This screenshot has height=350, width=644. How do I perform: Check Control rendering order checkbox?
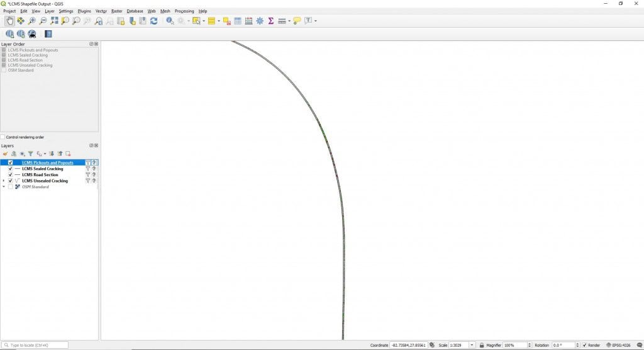pos(3,137)
